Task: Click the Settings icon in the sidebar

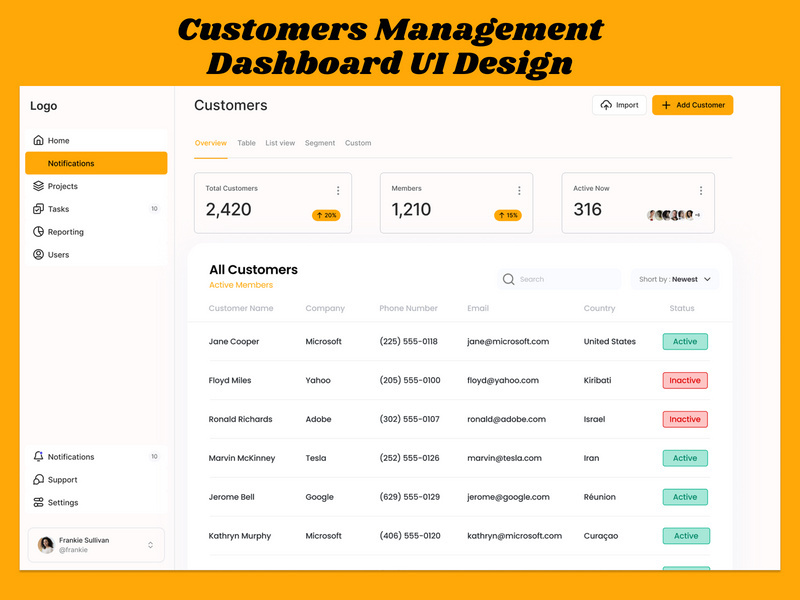Action: pos(38,502)
